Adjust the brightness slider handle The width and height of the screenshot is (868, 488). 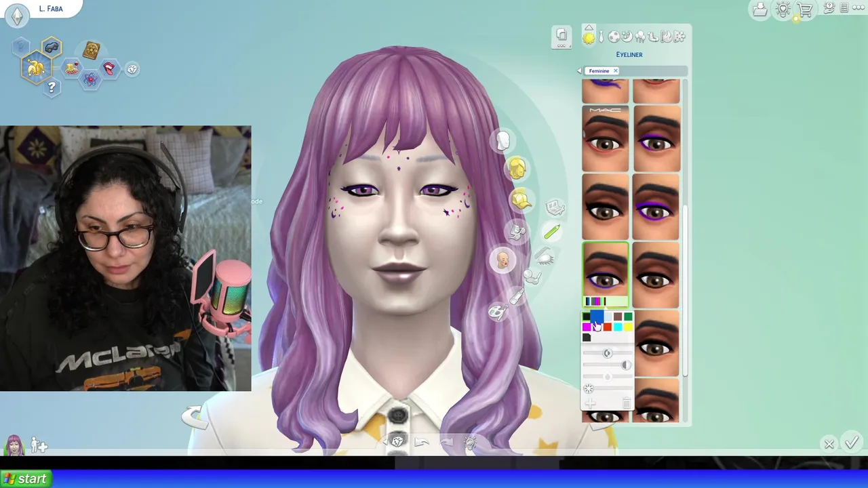[x=625, y=365]
